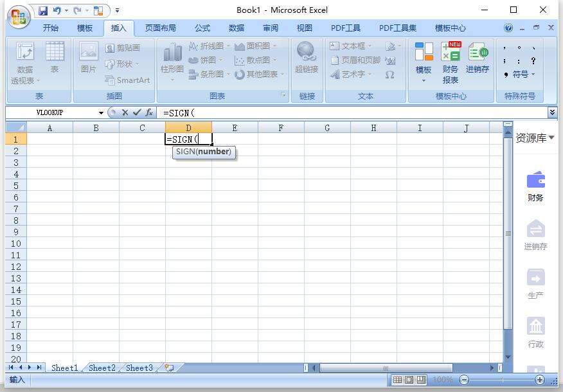Screen dimensions: 563x392
Task: Select column G header
Action: coord(327,128)
